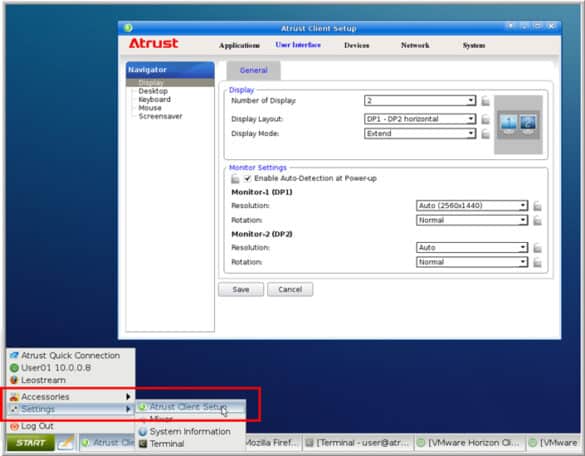Open Atrust Quick Connection from the start menu
The height and width of the screenshot is (456, 585).
coord(70,355)
